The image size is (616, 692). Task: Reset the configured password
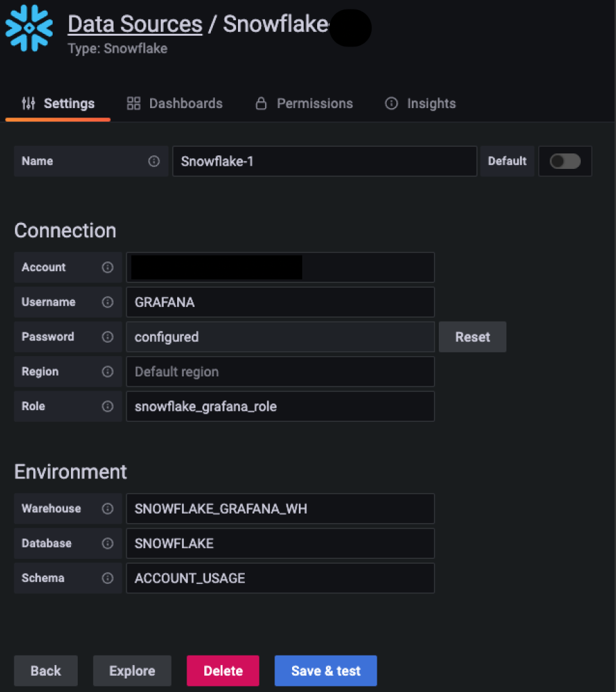click(x=472, y=337)
